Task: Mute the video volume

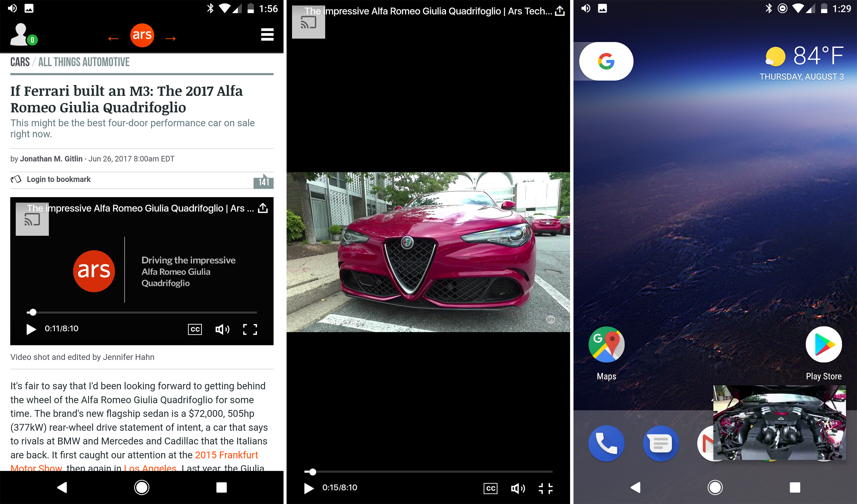Action: pyautogui.click(x=222, y=329)
